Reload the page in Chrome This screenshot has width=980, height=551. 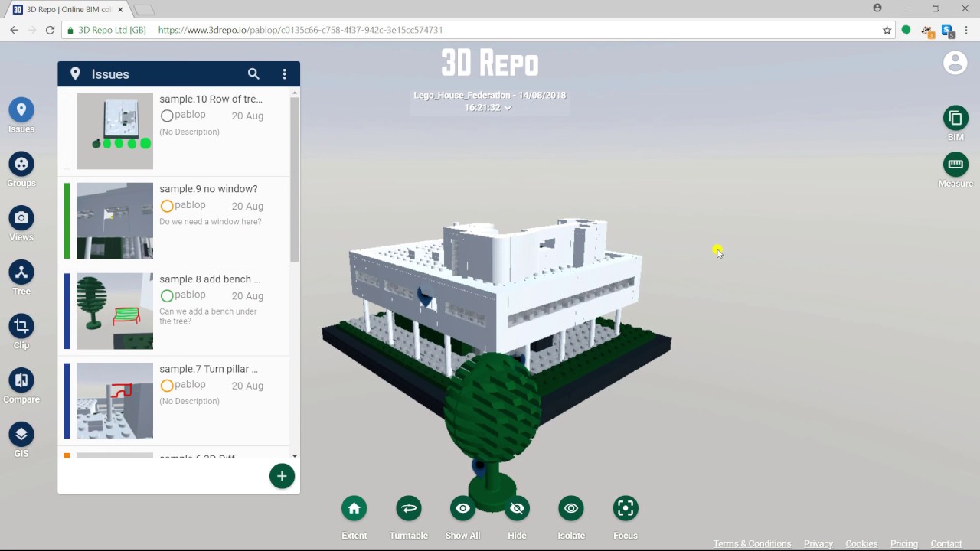(x=50, y=30)
